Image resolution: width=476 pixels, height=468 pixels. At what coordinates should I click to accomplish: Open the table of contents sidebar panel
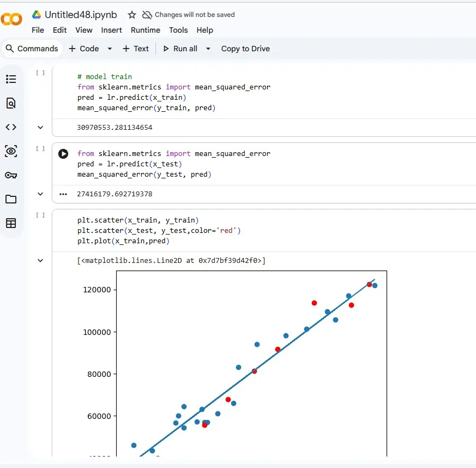pos(12,79)
